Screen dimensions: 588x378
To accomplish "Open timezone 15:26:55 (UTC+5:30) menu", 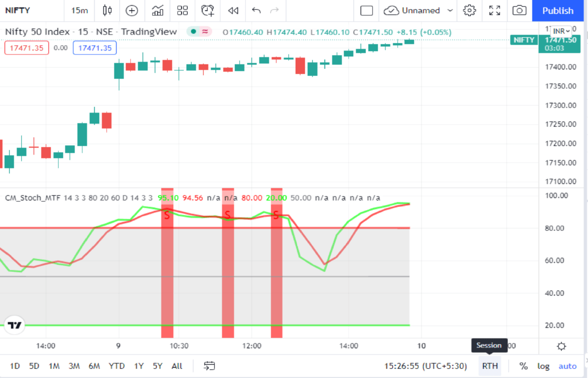I will [425, 366].
